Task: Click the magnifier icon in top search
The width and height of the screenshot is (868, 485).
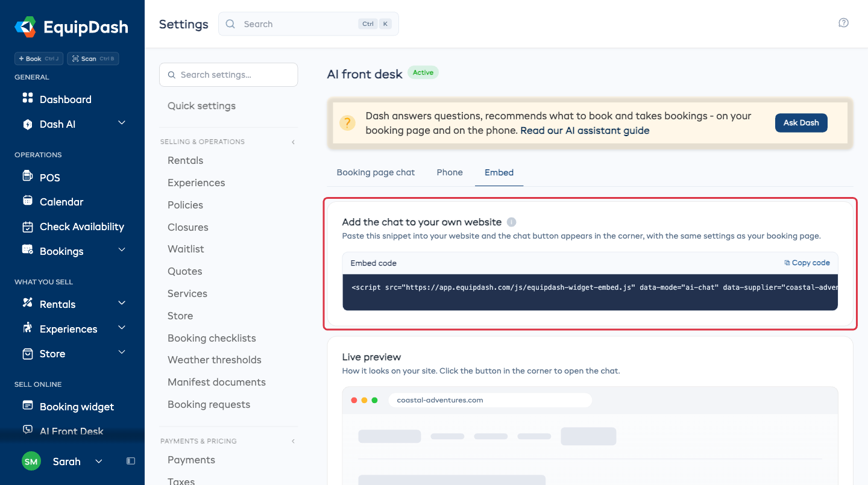Action: pos(230,24)
